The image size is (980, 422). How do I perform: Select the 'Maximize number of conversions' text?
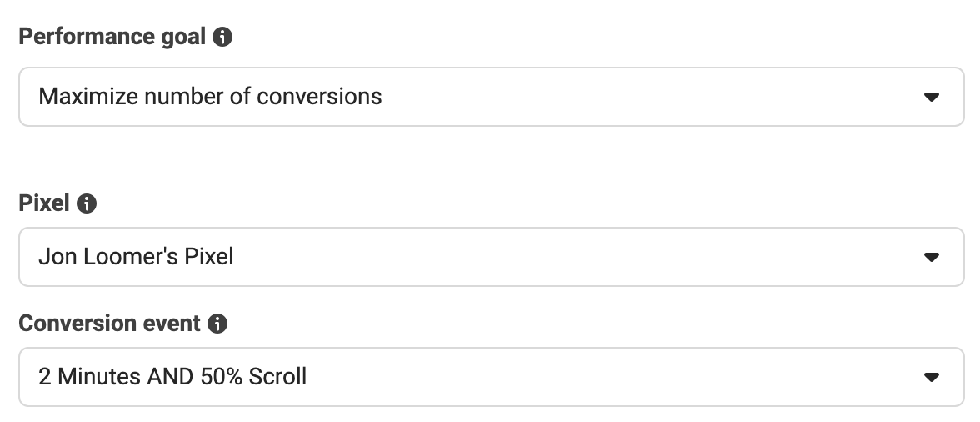(x=210, y=96)
